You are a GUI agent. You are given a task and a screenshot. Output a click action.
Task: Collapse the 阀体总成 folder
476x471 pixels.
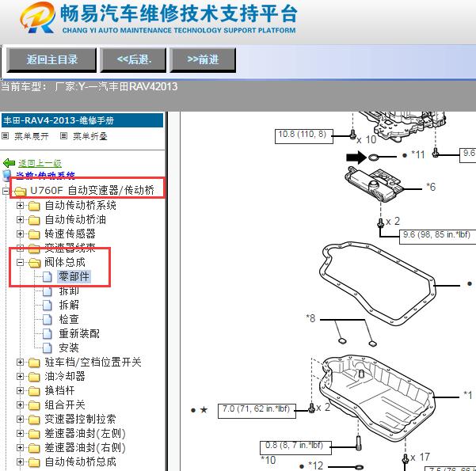tap(20, 263)
